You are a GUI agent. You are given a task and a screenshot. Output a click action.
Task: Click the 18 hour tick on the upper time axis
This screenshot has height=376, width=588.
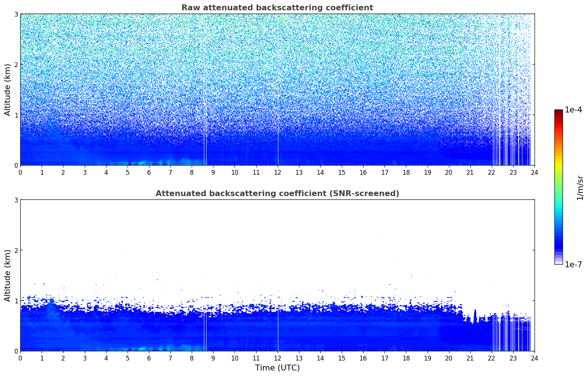(406, 172)
